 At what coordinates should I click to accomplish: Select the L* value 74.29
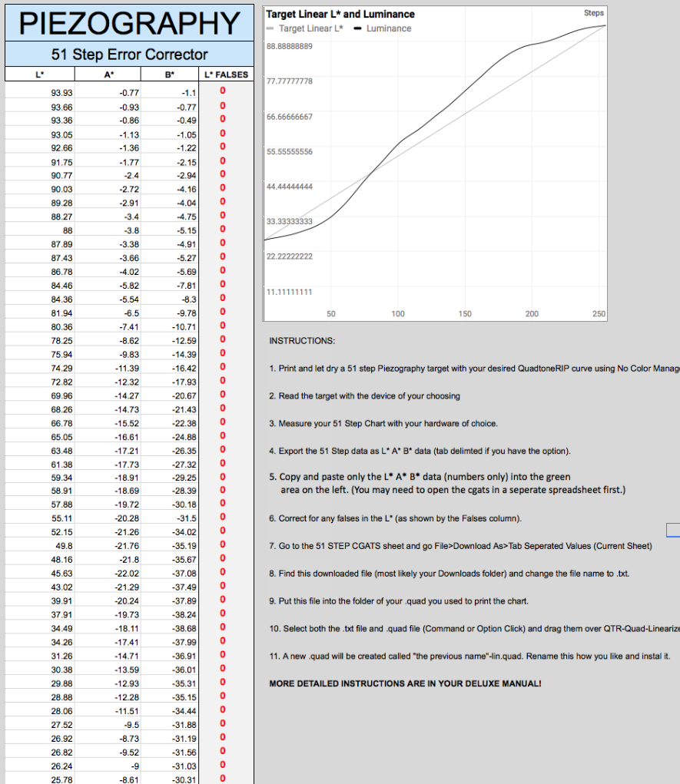[40, 368]
